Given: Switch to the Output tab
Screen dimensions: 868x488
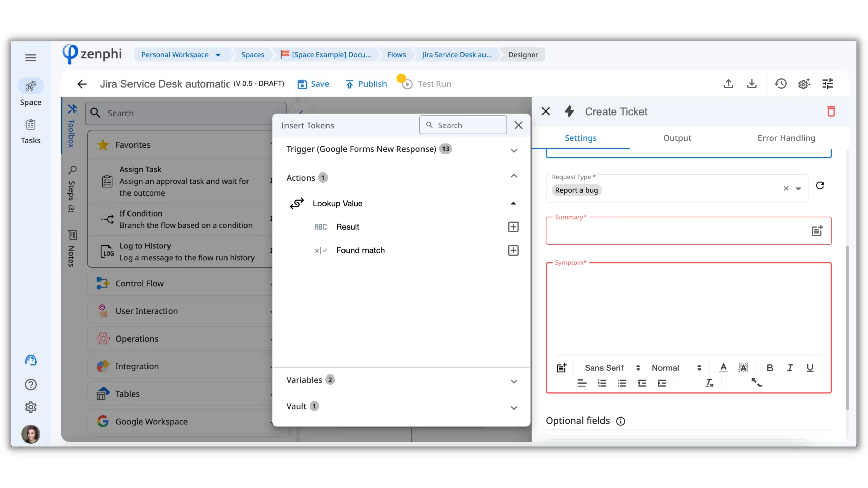Looking at the screenshot, I should click(677, 138).
